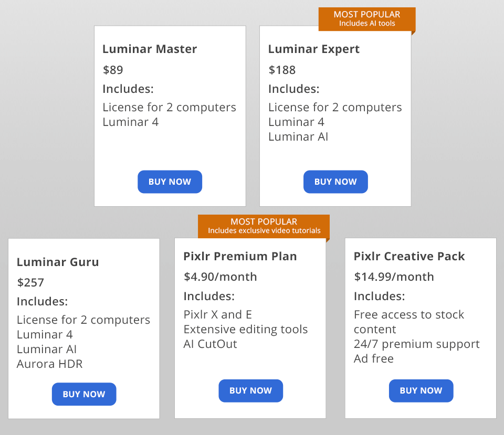The image size is (504, 435).
Task: Click the Most Popular 'Includes AI tools' badge
Action: point(366,19)
